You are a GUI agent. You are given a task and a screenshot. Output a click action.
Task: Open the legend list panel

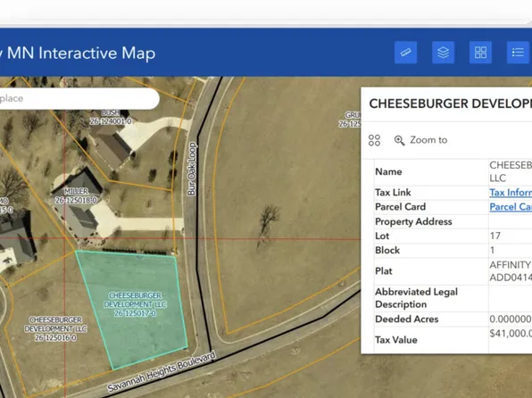click(518, 53)
